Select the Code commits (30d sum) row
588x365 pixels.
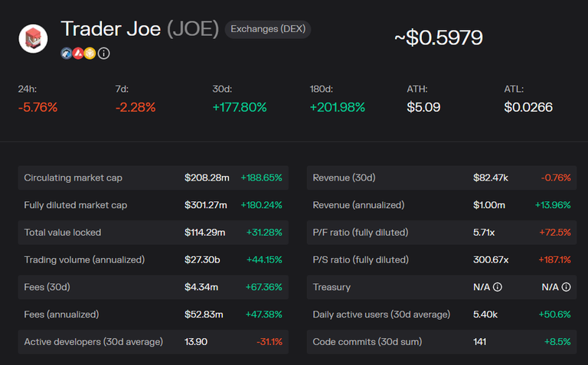tap(442, 341)
